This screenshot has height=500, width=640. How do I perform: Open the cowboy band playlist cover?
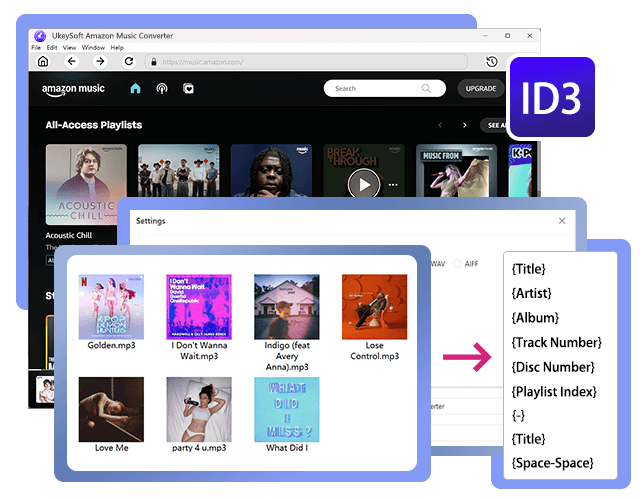[x=178, y=171]
